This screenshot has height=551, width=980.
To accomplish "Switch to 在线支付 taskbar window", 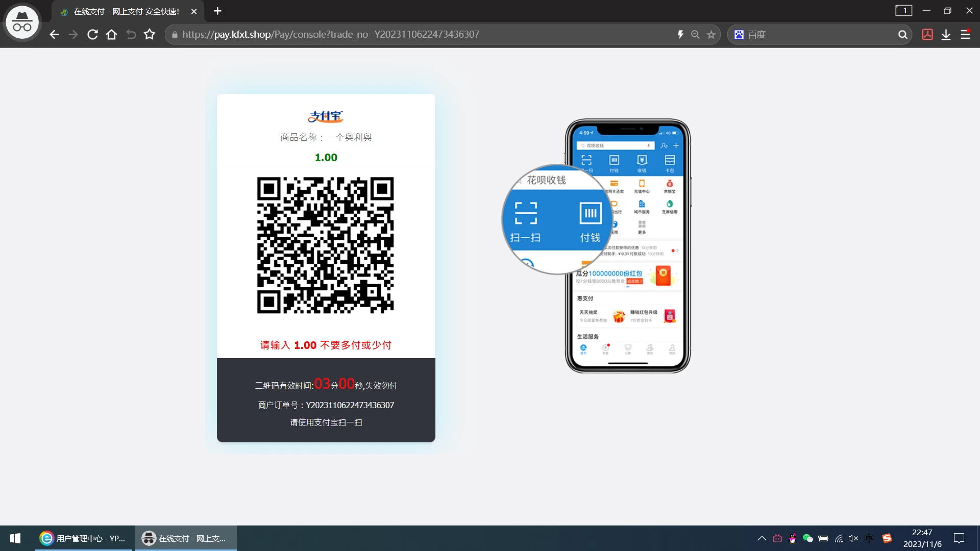I will tap(185, 538).
